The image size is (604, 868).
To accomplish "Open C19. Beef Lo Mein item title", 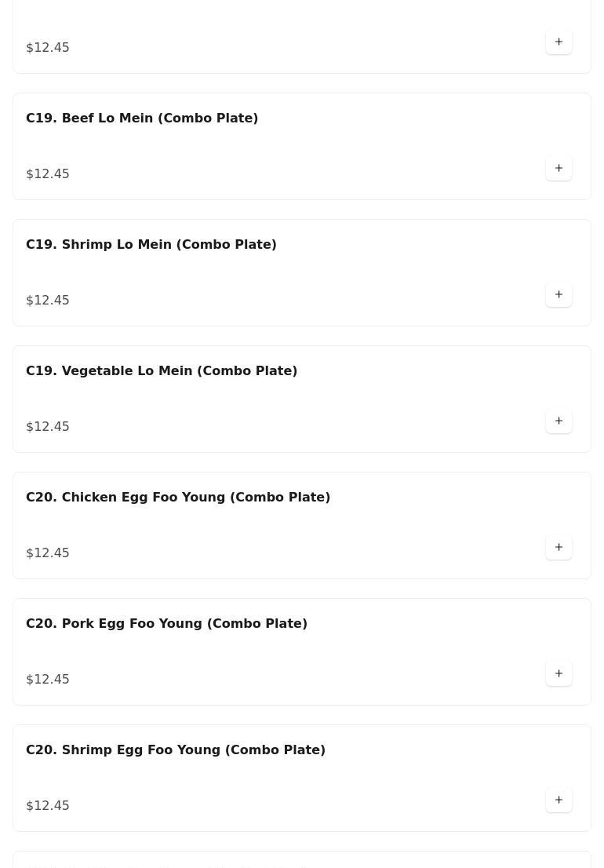I will click(x=142, y=118).
